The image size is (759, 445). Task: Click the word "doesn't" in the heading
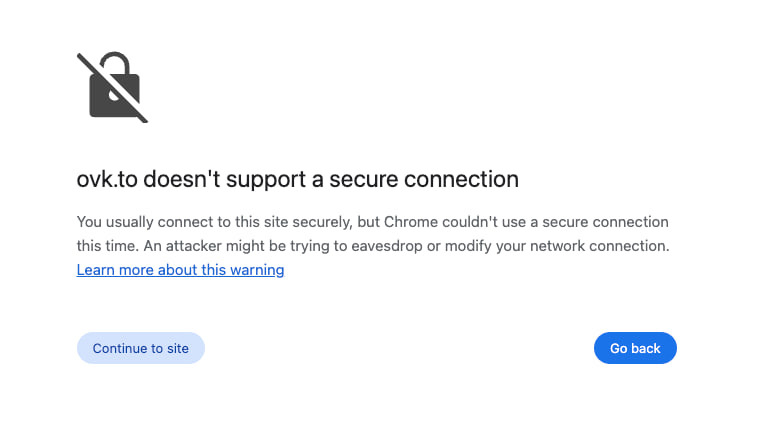(x=182, y=179)
